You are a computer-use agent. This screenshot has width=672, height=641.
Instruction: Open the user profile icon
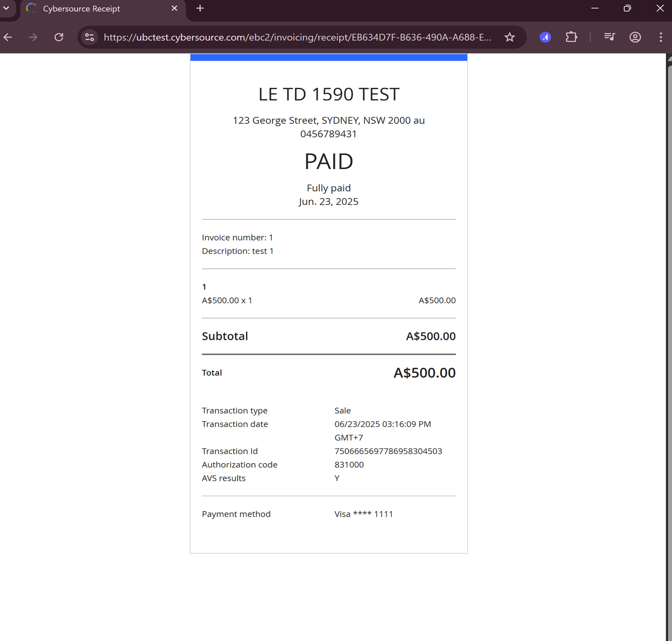tap(635, 37)
